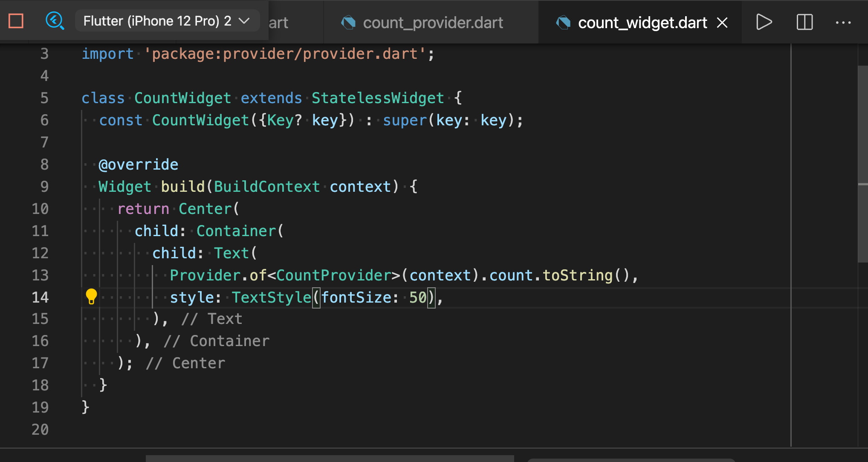Click the red stop debugging square
The height and width of the screenshot is (462, 868).
click(16, 21)
